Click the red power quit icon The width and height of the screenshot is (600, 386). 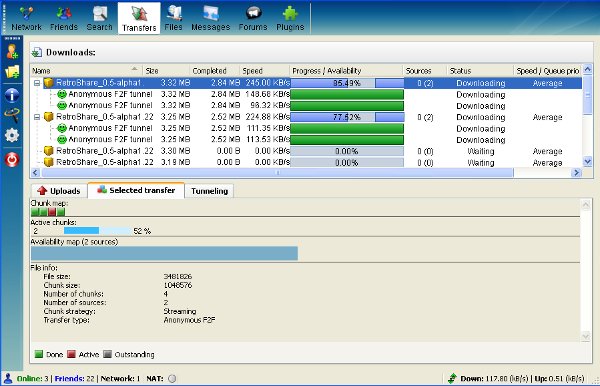(12, 160)
